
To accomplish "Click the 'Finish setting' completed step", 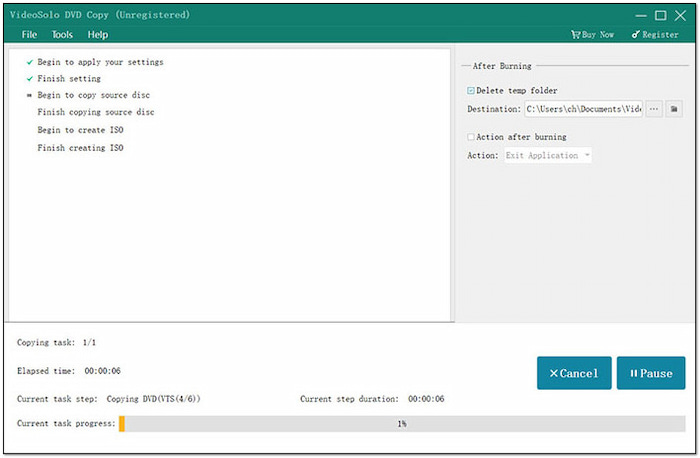I will 69,78.
